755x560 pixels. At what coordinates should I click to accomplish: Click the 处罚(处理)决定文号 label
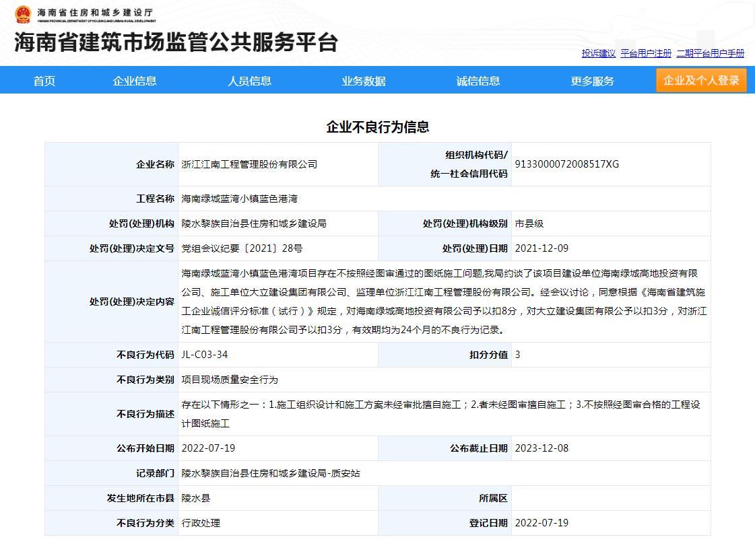coord(132,249)
